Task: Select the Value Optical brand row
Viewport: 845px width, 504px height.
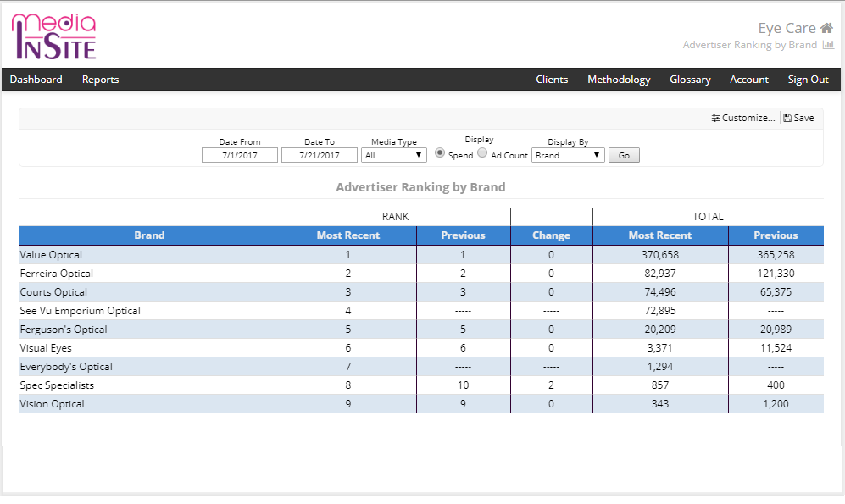Action: click(421, 255)
